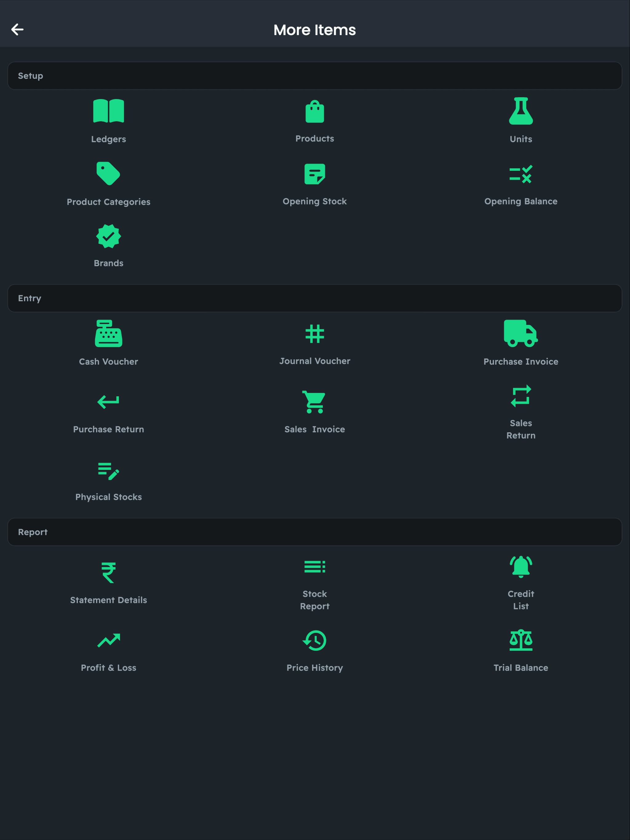The image size is (630, 840).
Task: Select the Report section header
Action: [x=315, y=532]
